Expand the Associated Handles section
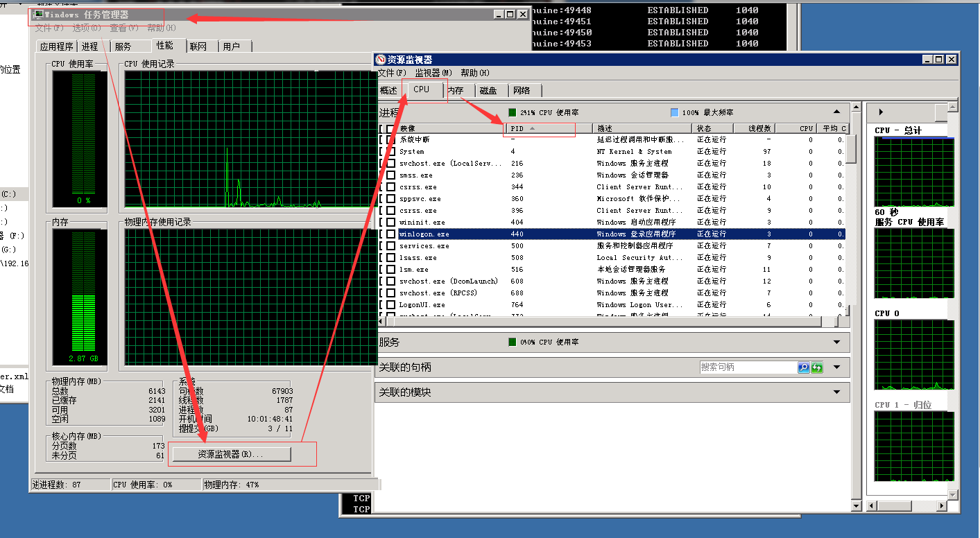The image size is (980, 538). (836, 367)
